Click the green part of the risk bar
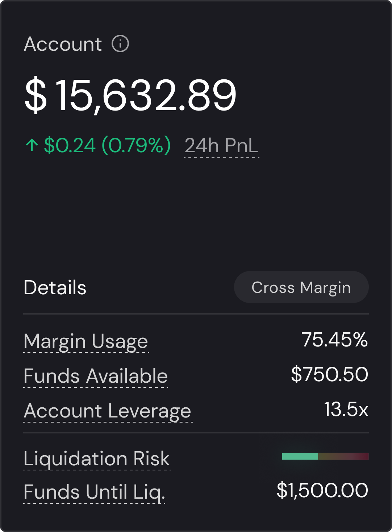 (x=300, y=456)
